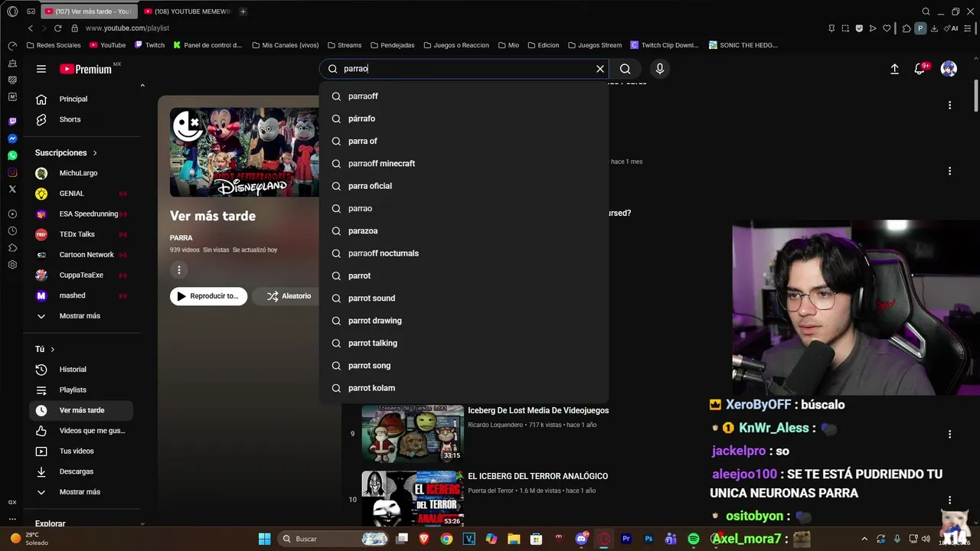Reload the page
The height and width of the screenshot is (551, 980).
coord(57,28)
